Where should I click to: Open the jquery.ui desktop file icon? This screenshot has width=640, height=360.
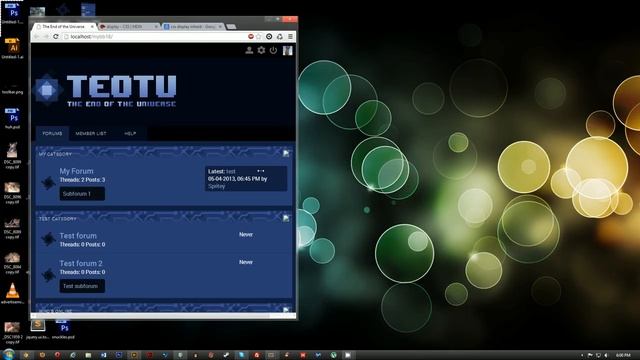coord(38,329)
